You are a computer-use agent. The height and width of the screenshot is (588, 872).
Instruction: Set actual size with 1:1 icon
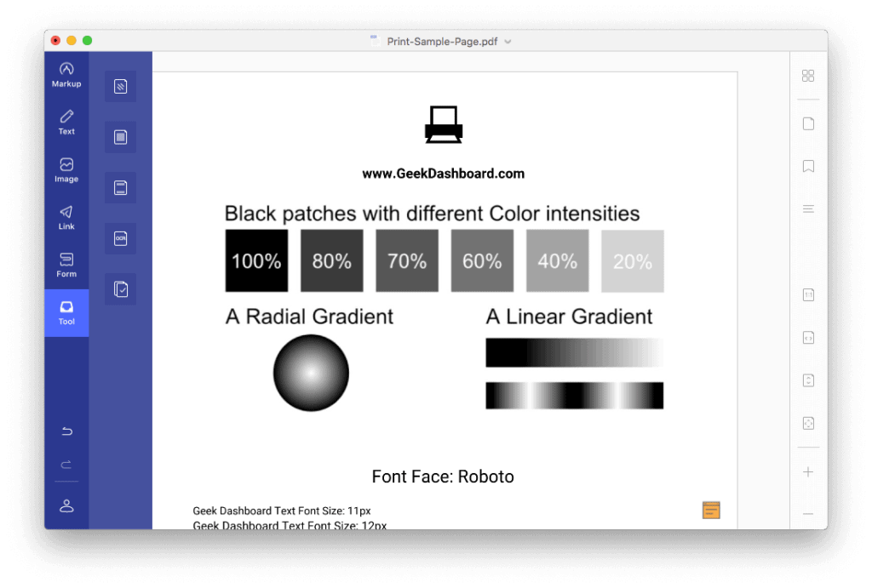pyautogui.click(x=808, y=295)
